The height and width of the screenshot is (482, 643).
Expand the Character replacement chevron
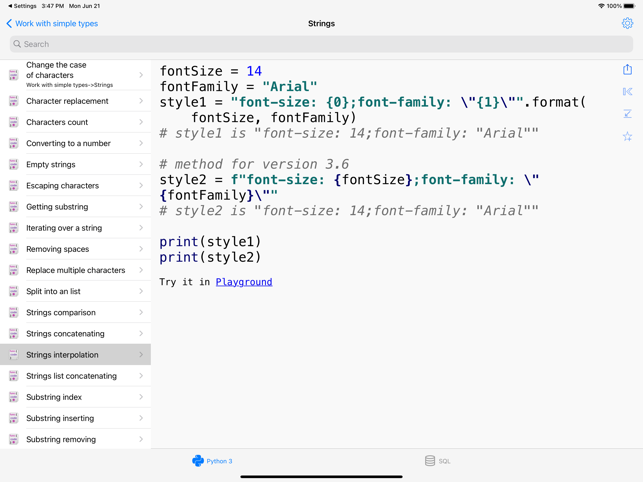(141, 101)
